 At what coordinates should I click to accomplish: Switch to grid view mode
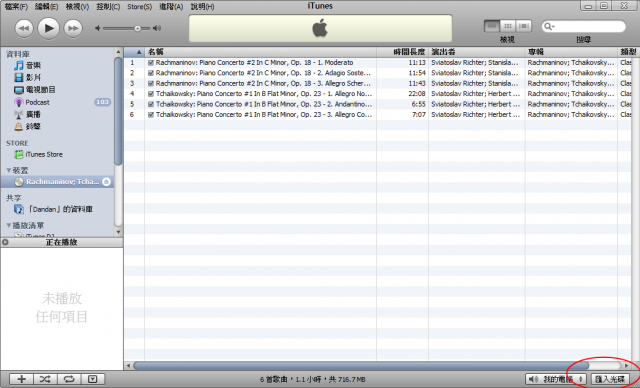click(x=507, y=26)
